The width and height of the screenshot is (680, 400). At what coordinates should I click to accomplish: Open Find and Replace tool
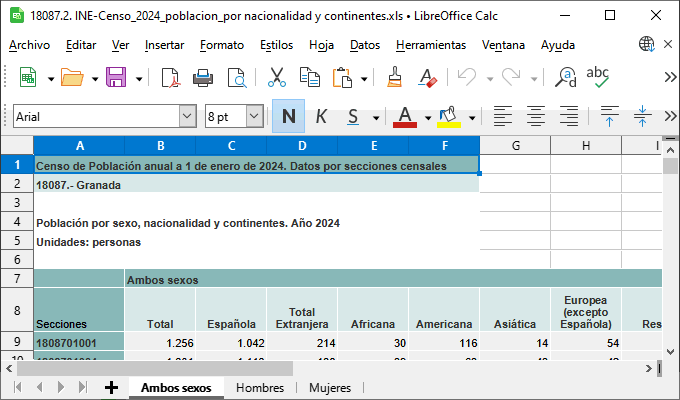click(x=566, y=78)
